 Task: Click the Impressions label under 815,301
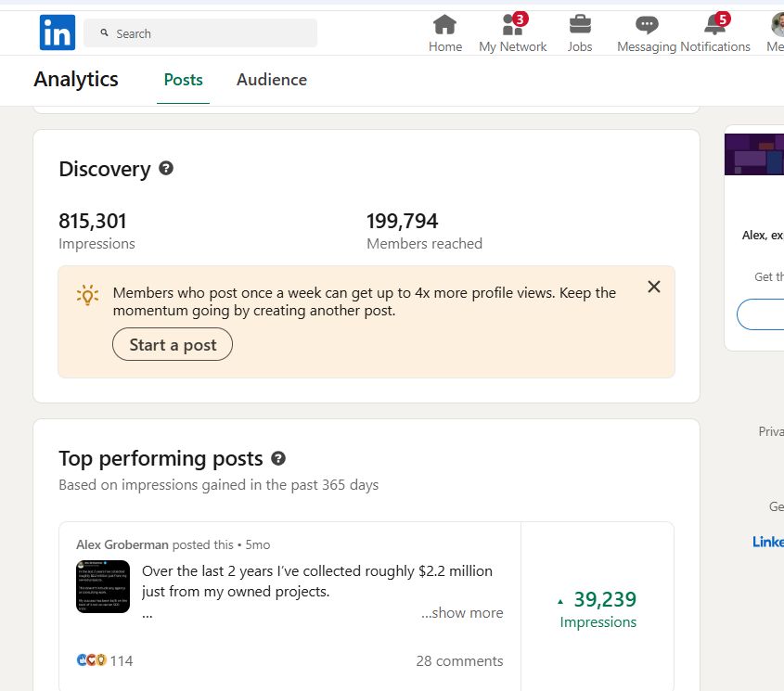tap(96, 244)
